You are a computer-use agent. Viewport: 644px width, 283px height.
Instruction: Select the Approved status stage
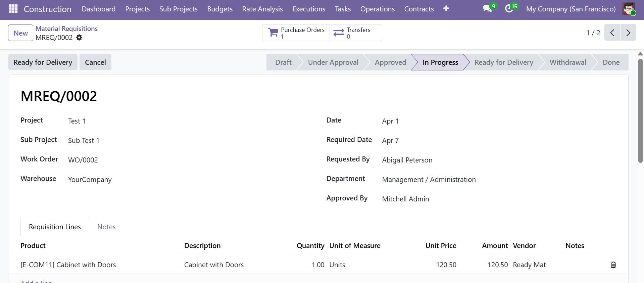pos(390,62)
